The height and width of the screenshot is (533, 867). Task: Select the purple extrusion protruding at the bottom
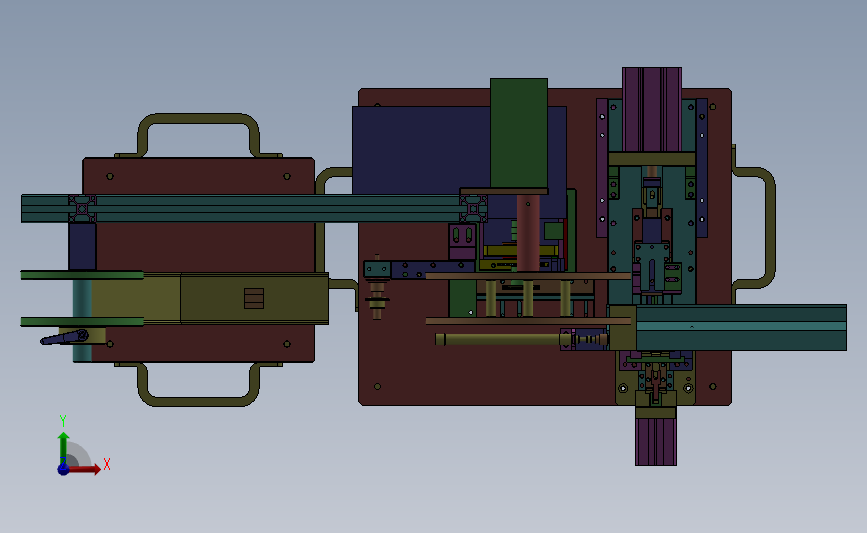pyautogui.click(x=656, y=442)
